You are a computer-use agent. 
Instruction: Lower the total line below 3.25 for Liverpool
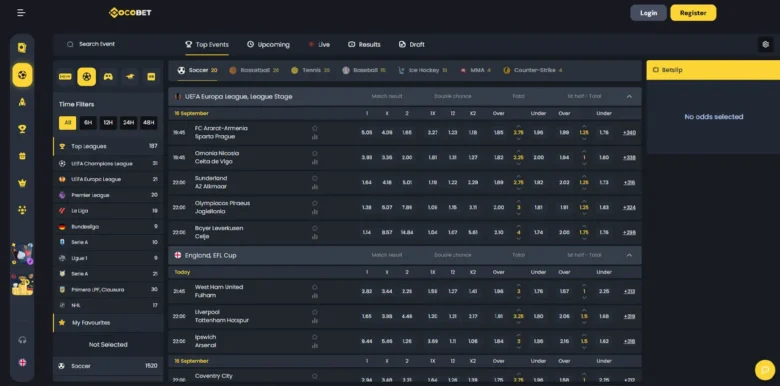(x=518, y=322)
